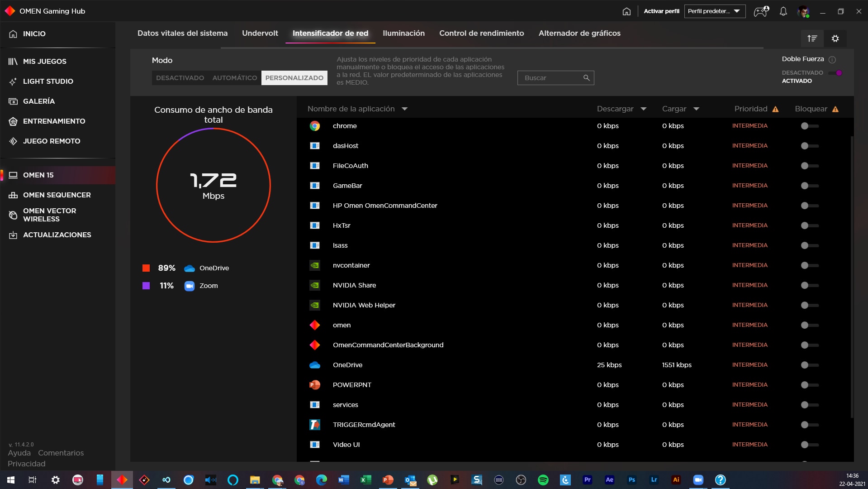Switch to the Undervolt tab

[x=260, y=33]
